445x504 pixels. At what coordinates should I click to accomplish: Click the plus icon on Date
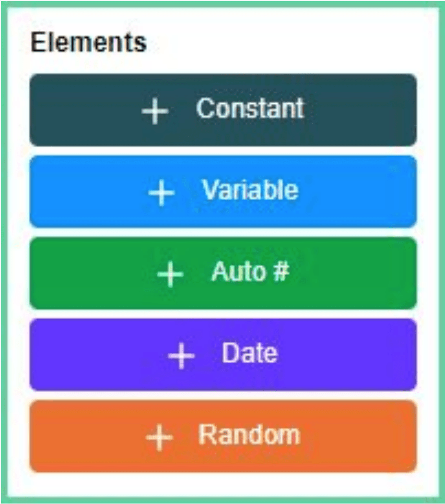pyautogui.click(x=181, y=354)
